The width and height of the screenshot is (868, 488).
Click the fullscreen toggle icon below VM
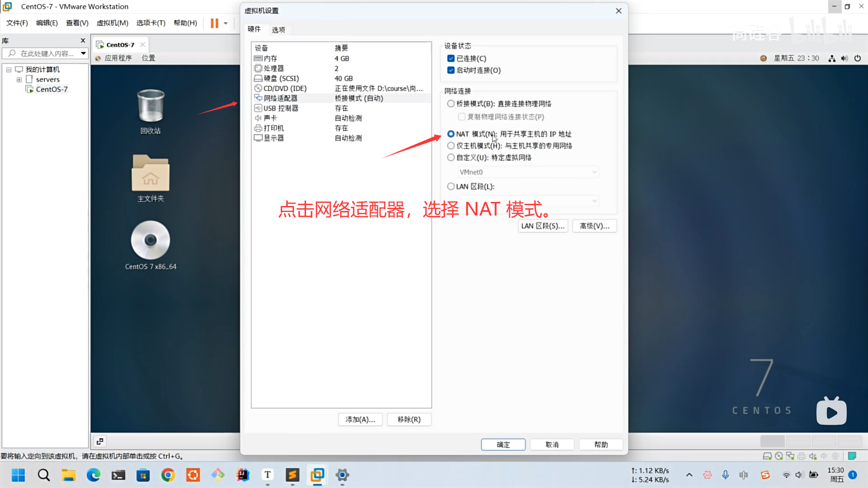point(100,441)
